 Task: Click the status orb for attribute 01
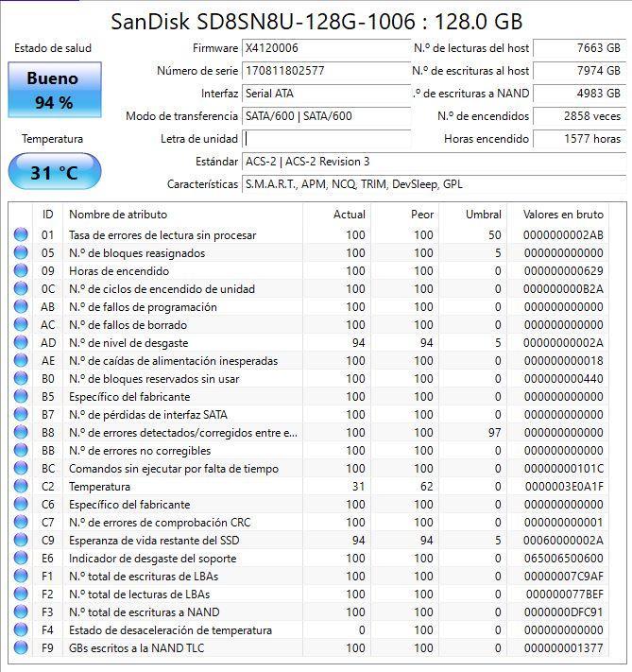click(x=21, y=234)
